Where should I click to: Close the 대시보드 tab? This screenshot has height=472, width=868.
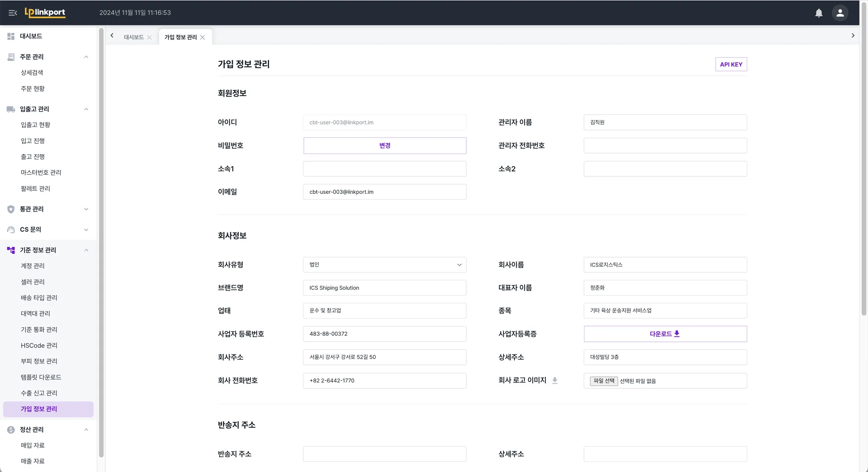click(149, 37)
